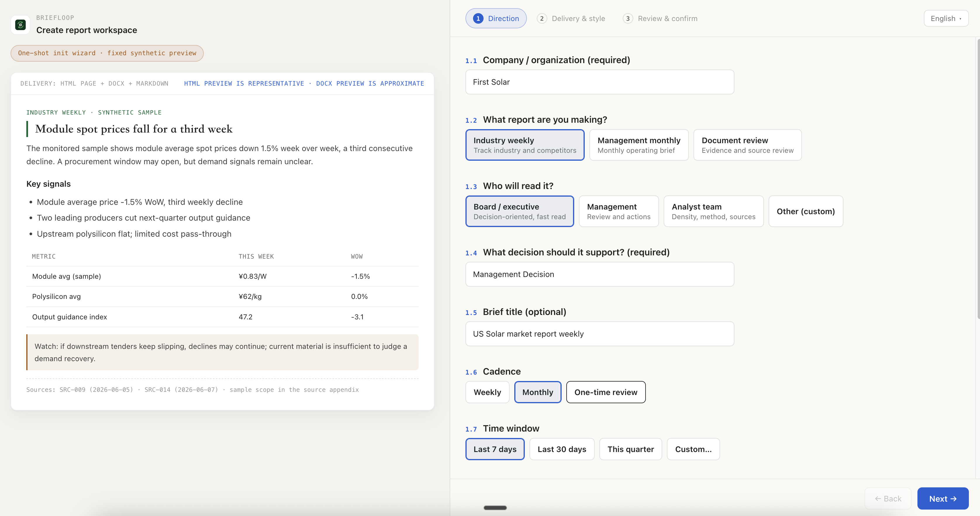Screen dimensions: 980x516
Task: Pick the Last 30 days time window
Action: [x=562, y=449]
